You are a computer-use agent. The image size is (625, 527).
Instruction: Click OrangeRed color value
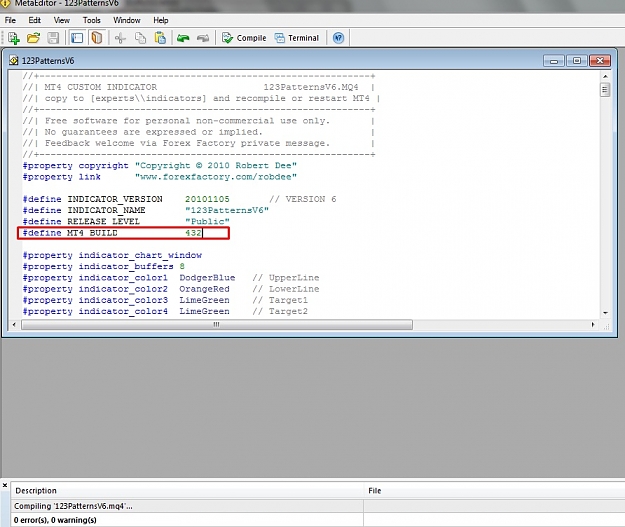coord(204,289)
